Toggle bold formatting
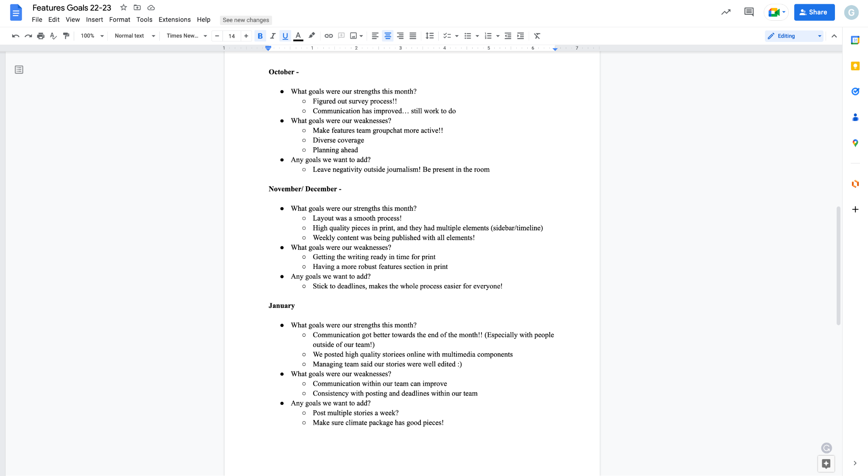868x476 pixels. coord(260,36)
